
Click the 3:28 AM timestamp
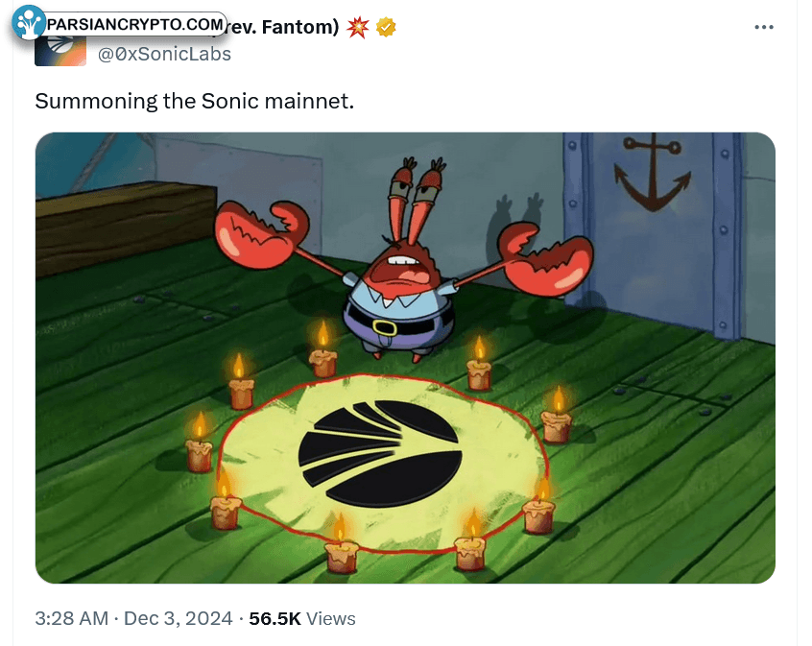pos(71,618)
